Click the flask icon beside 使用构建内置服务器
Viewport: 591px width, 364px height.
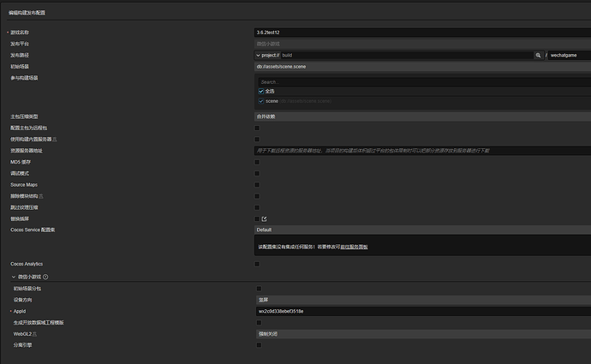[x=55, y=140]
